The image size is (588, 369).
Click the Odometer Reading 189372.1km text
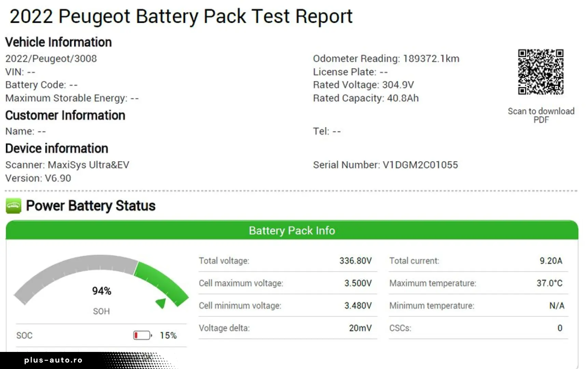tap(386, 59)
